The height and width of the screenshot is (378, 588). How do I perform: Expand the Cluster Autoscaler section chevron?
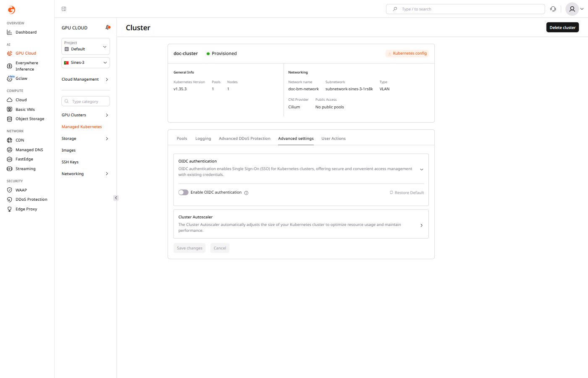[422, 226]
